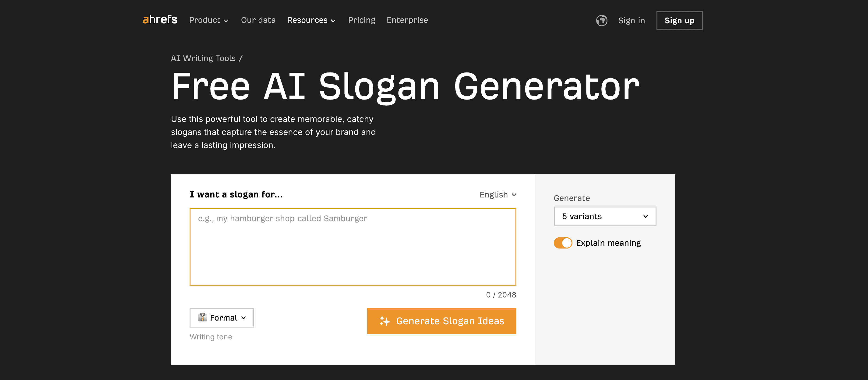Open the Product dropdown menu
Image resolution: width=868 pixels, height=380 pixels.
coord(208,20)
